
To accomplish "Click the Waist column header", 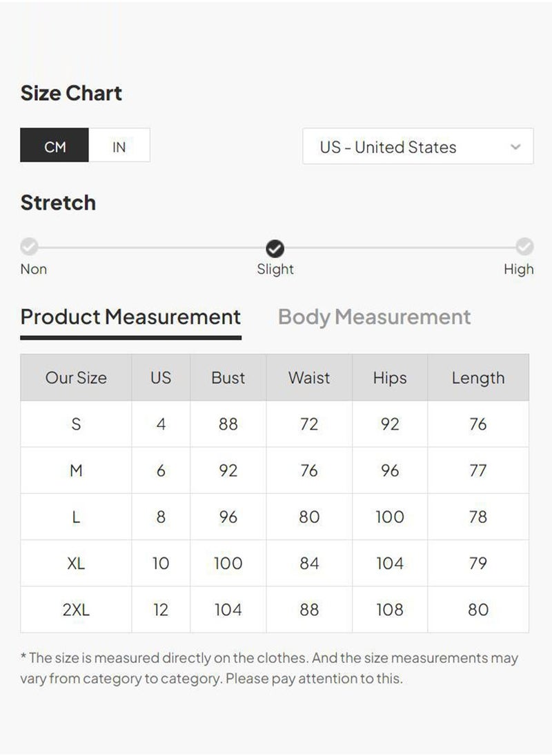I will [x=309, y=377].
